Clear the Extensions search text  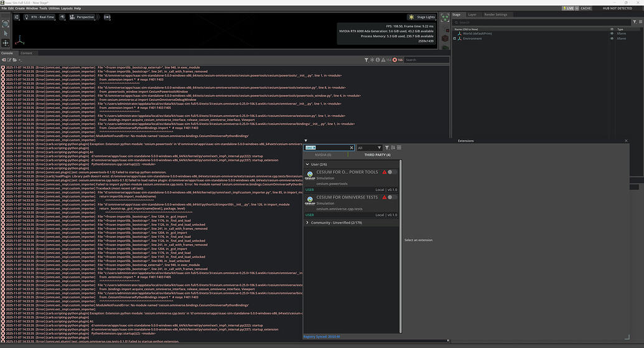click(x=352, y=148)
